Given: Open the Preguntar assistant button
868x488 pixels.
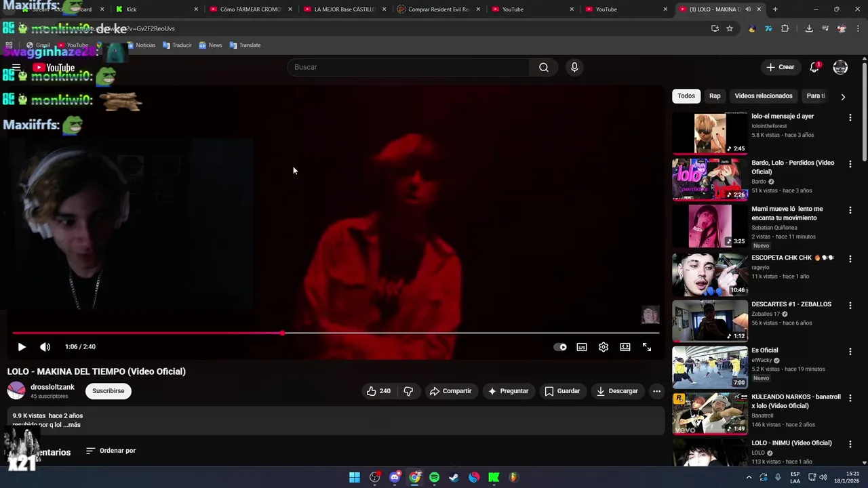Looking at the screenshot, I should [x=508, y=391].
